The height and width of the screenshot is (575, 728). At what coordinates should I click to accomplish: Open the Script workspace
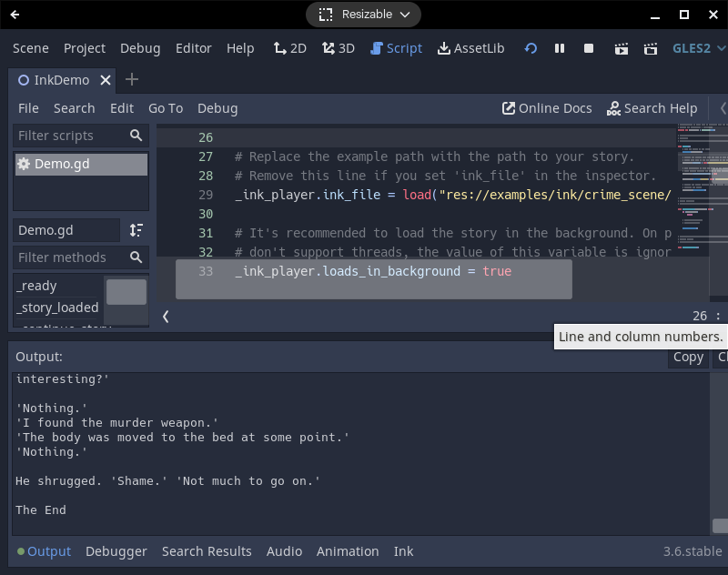(x=396, y=48)
